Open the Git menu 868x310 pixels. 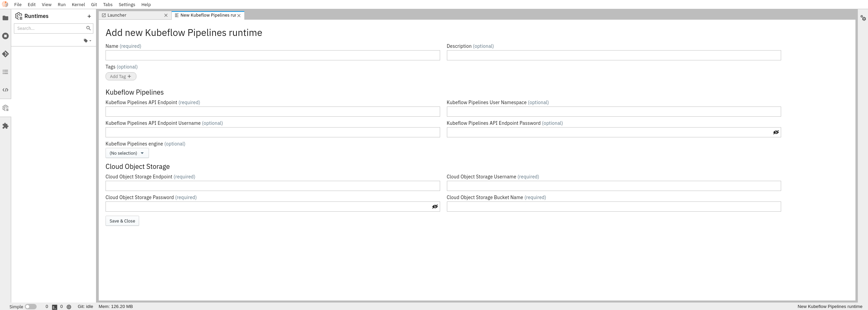[94, 4]
